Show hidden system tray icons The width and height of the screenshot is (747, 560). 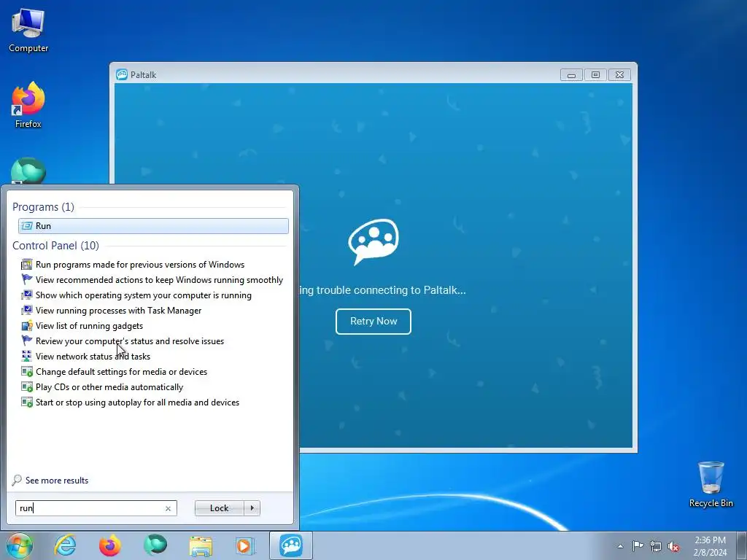tap(620, 546)
